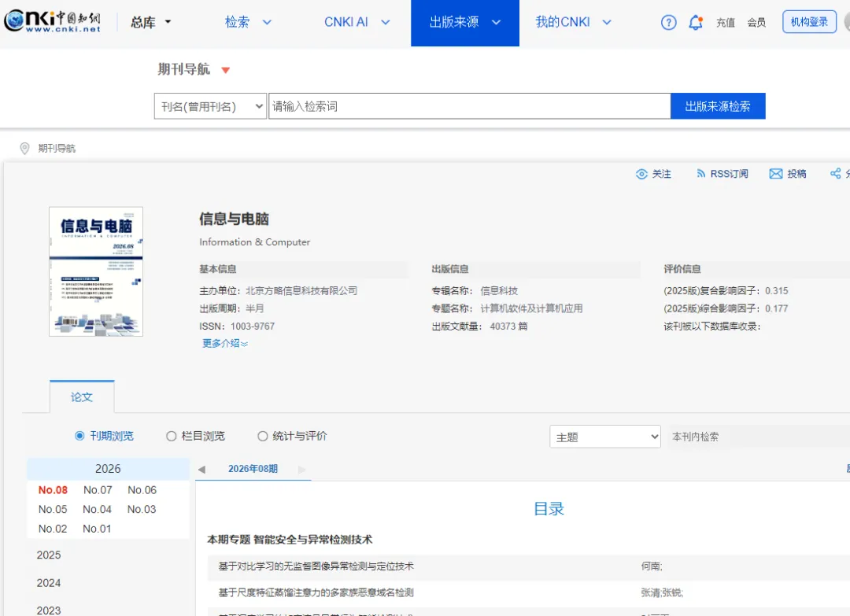The width and height of the screenshot is (850, 616).
Task: Click the 会员 link
Action: (756, 23)
